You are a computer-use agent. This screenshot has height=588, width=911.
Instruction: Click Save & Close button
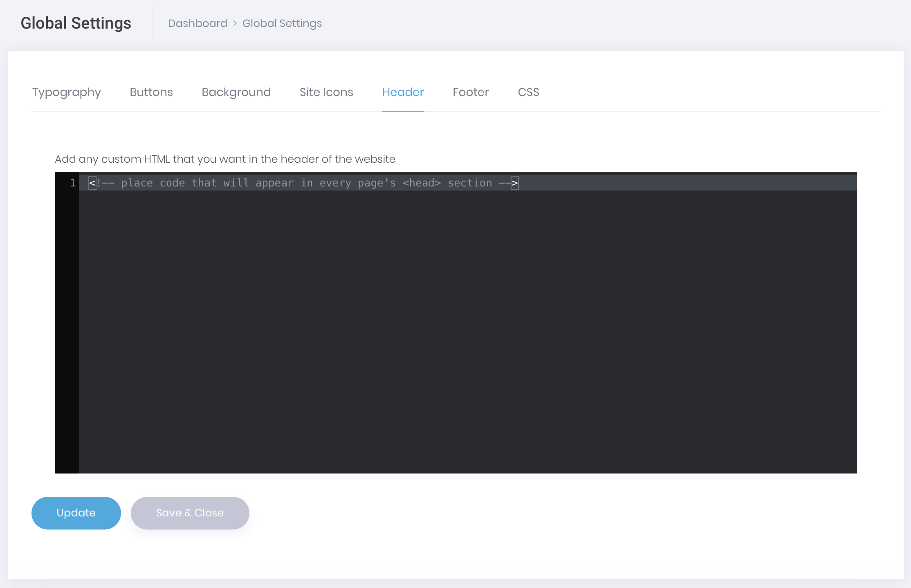point(189,512)
